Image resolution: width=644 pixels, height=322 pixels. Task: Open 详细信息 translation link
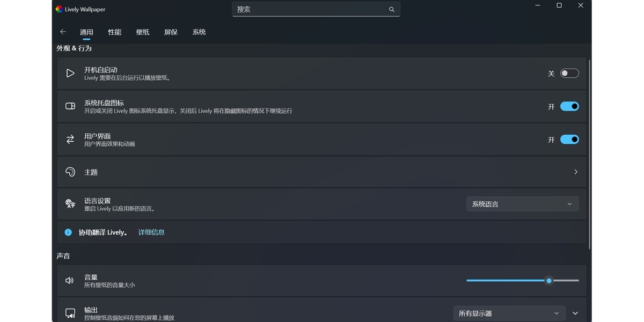(x=152, y=232)
